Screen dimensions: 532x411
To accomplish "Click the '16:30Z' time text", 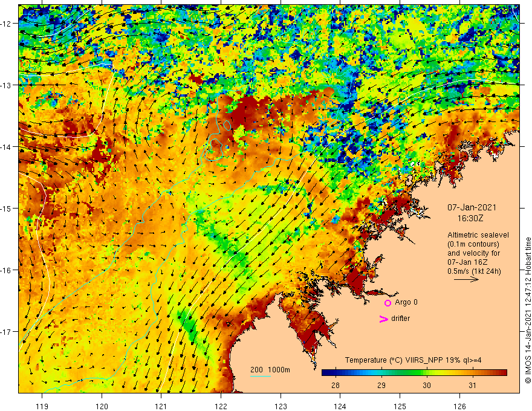I will point(470,218).
